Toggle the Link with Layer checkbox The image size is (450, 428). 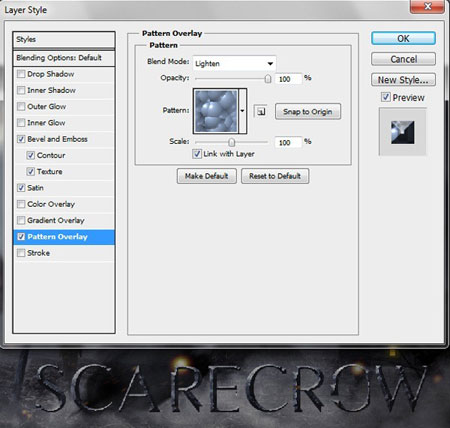point(197,154)
